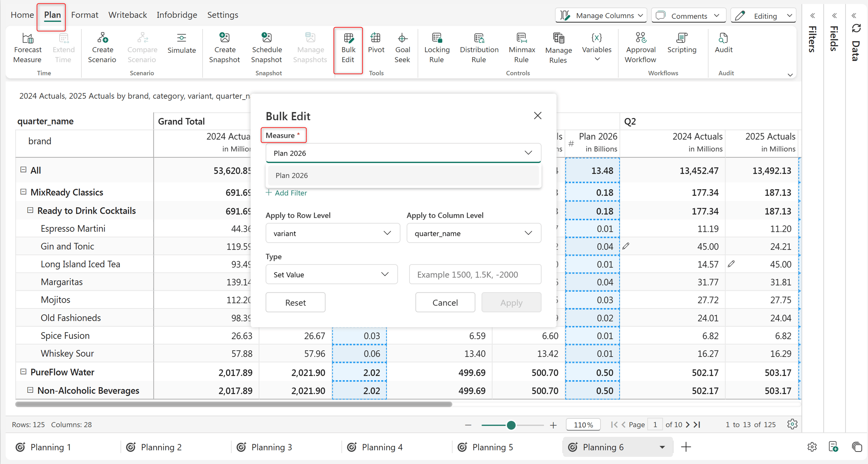
Task: Open the Locking Rule control
Action: (437, 48)
